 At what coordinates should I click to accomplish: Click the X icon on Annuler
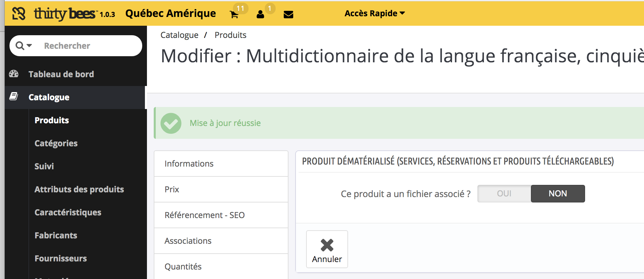pyautogui.click(x=327, y=245)
